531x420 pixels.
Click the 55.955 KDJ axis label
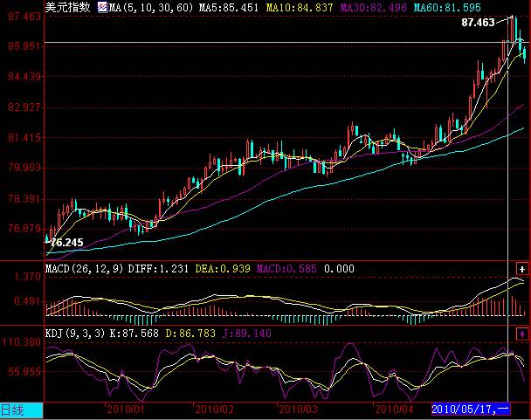point(24,372)
